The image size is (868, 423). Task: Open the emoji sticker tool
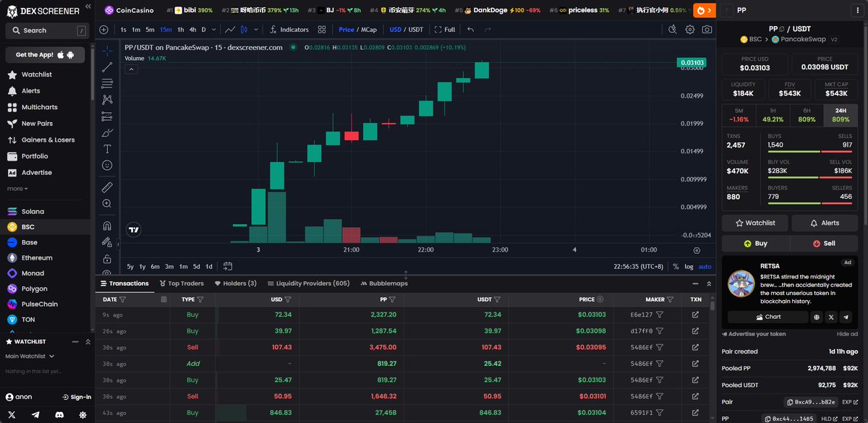107,165
